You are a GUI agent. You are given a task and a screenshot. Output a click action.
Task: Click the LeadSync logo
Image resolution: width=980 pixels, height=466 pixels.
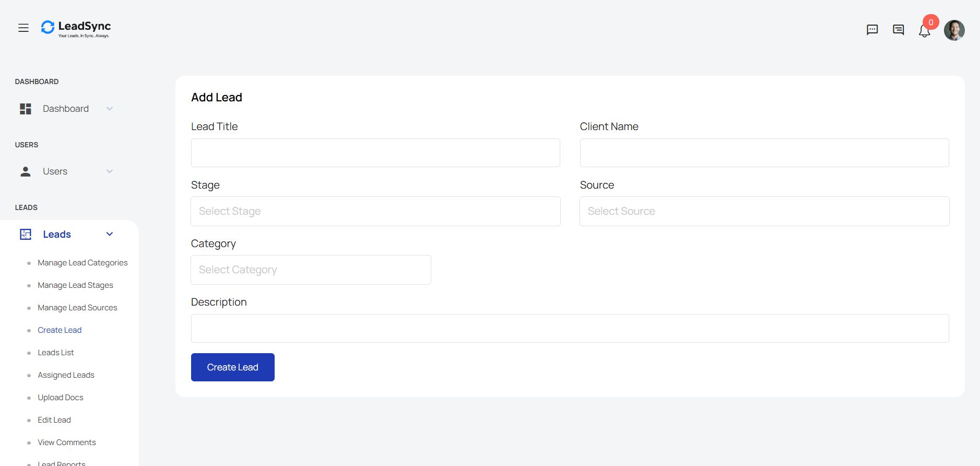pyautogui.click(x=76, y=28)
